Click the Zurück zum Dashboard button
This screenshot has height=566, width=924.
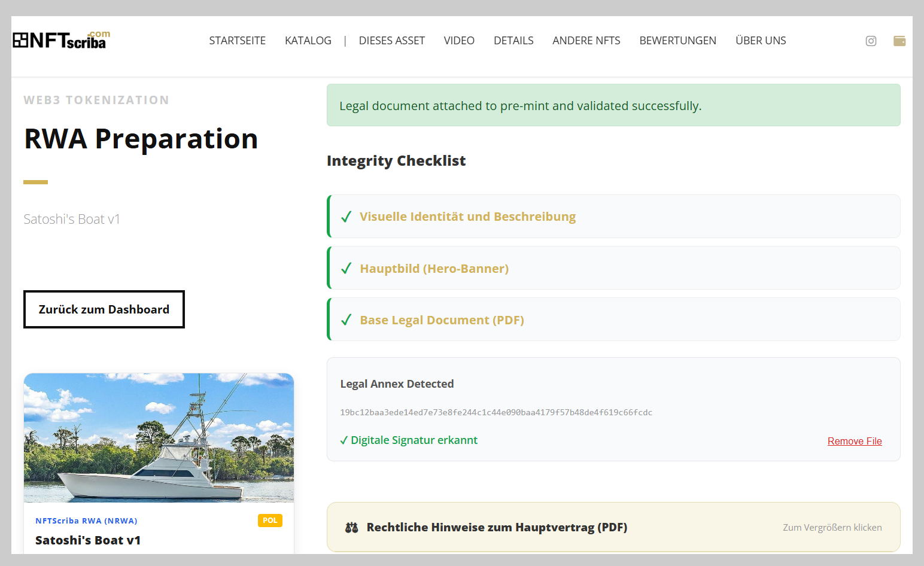(104, 309)
